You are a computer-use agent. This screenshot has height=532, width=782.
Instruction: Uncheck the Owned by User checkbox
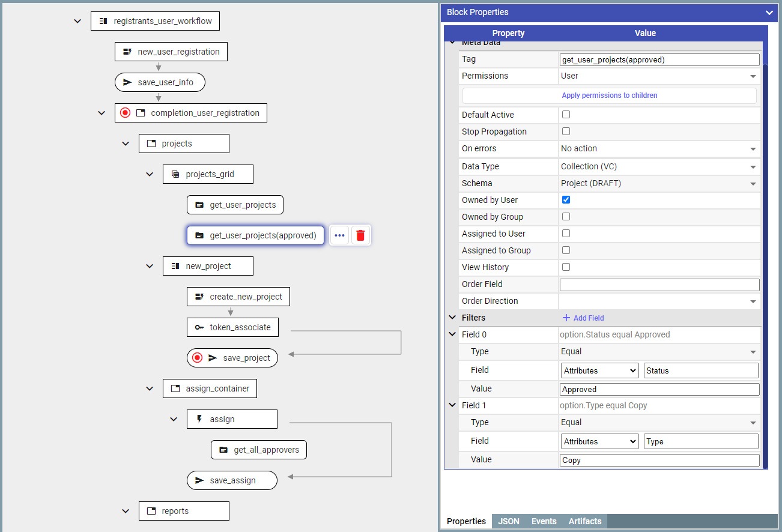[x=566, y=200]
